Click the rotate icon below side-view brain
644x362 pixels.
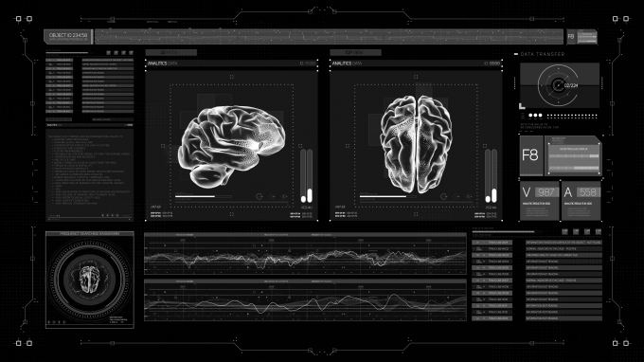pyautogui.click(x=259, y=197)
